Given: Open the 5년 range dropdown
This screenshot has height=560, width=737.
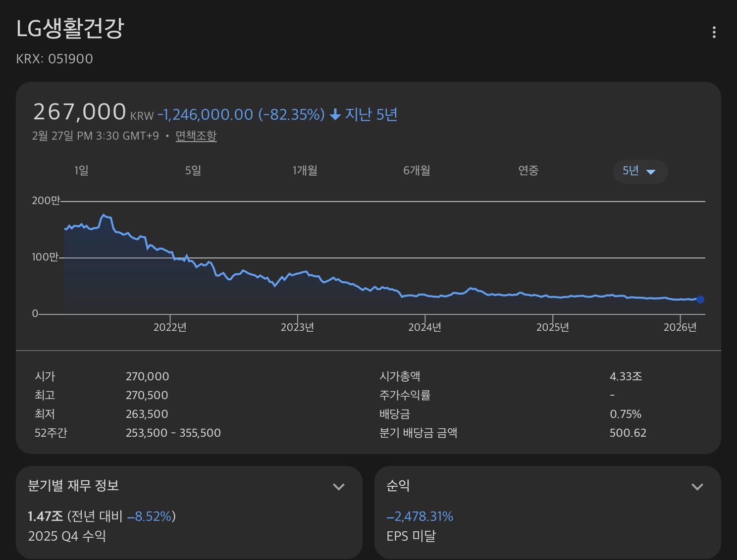Looking at the screenshot, I should [640, 171].
